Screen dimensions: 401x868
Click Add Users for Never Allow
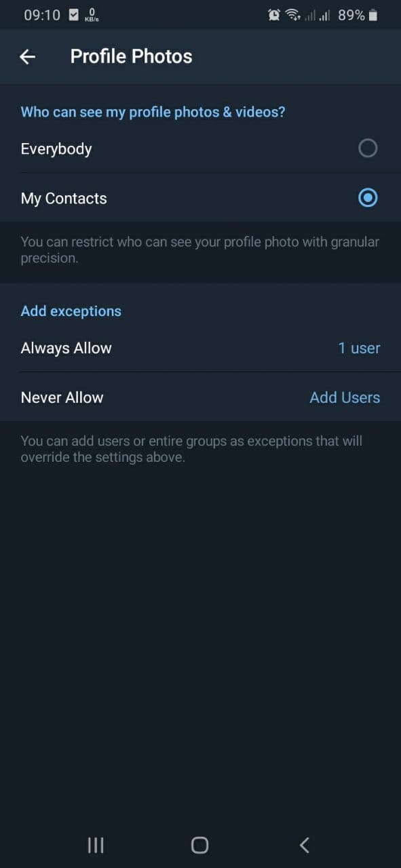click(345, 397)
